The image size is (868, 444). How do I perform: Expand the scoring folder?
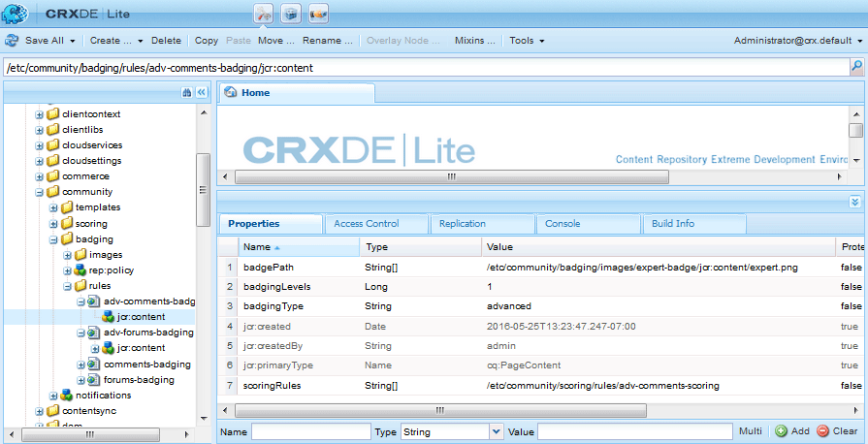pos(53,224)
